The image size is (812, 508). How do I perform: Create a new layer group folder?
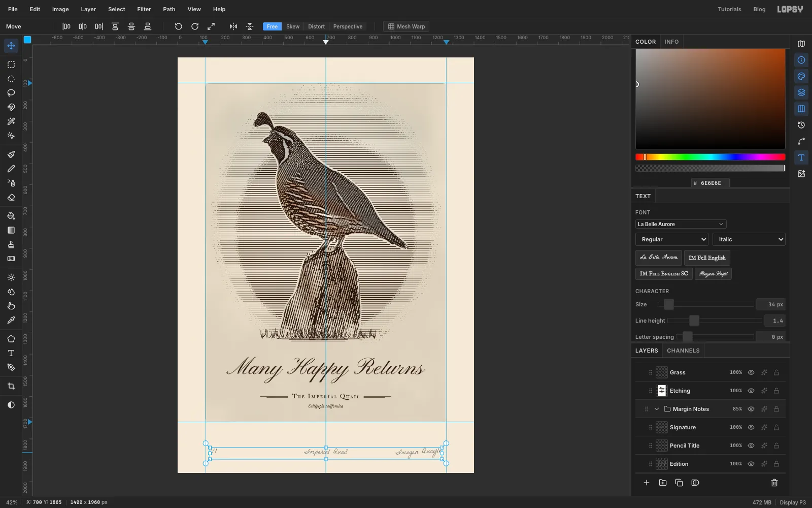pyautogui.click(x=663, y=483)
